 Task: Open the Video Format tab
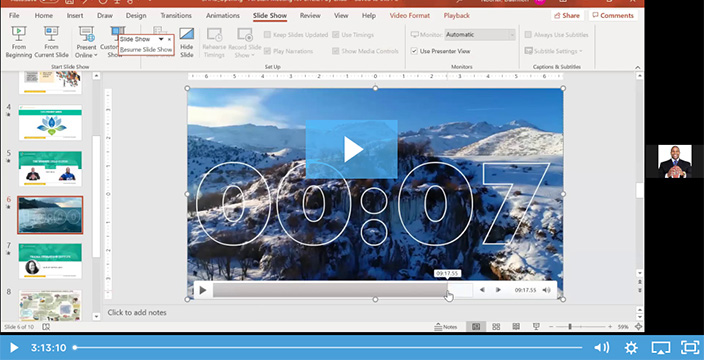pos(409,15)
